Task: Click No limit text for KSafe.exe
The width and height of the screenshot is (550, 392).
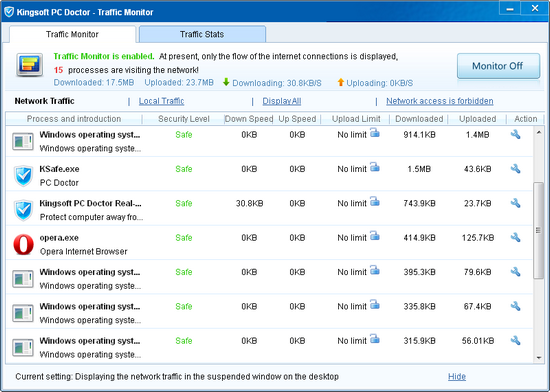Action: click(x=352, y=169)
